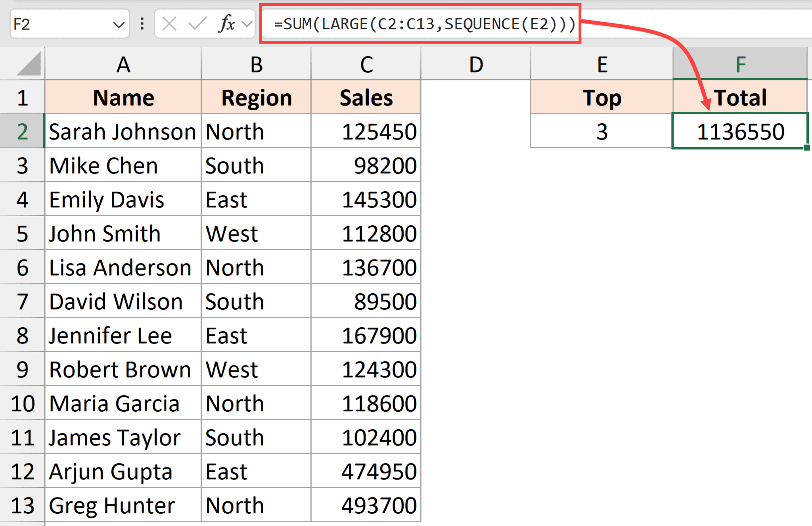This screenshot has height=526, width=812.
Task: Select the cell showing 1136550
Action: [740, 131]
